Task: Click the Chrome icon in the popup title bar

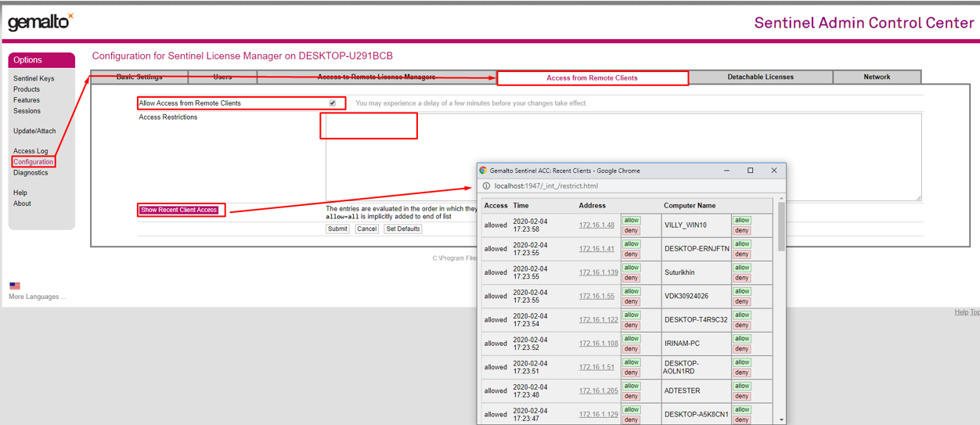Action: pos(483,171)
